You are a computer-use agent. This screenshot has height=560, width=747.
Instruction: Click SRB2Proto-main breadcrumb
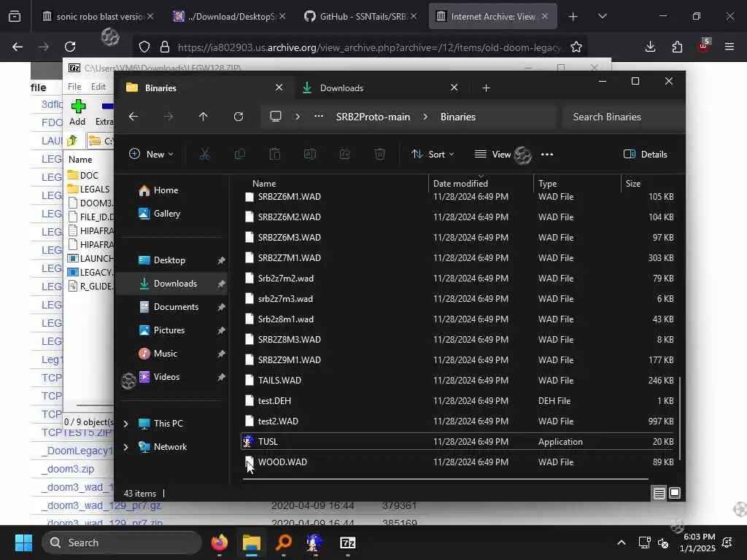point(373,117)
